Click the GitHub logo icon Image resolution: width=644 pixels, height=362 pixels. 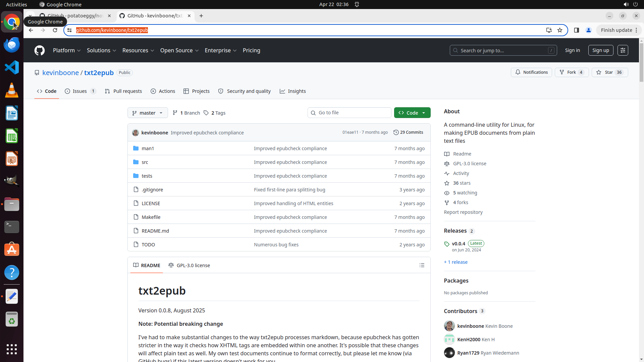(40, 51)
